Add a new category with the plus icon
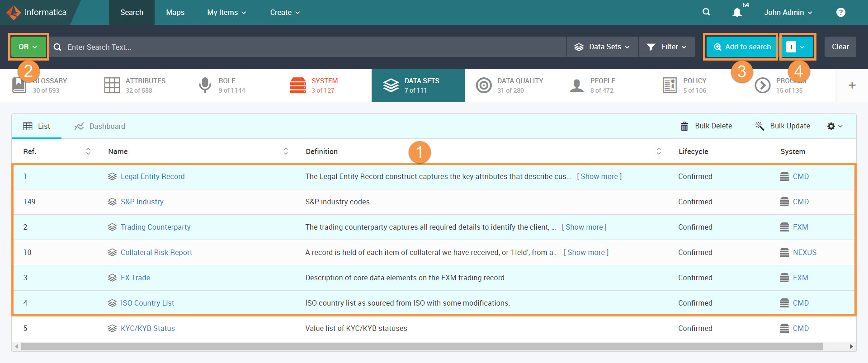 (852, 85)
